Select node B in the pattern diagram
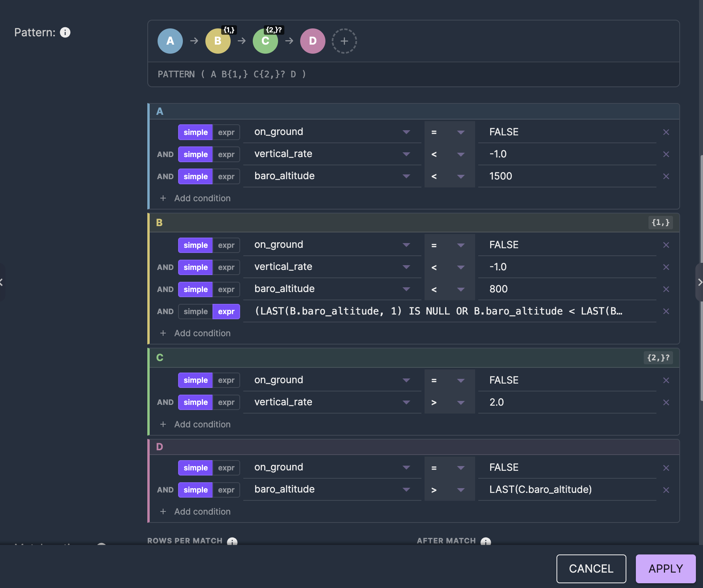The height and width of the screenshot is (588, 703). tap(218, 41)
